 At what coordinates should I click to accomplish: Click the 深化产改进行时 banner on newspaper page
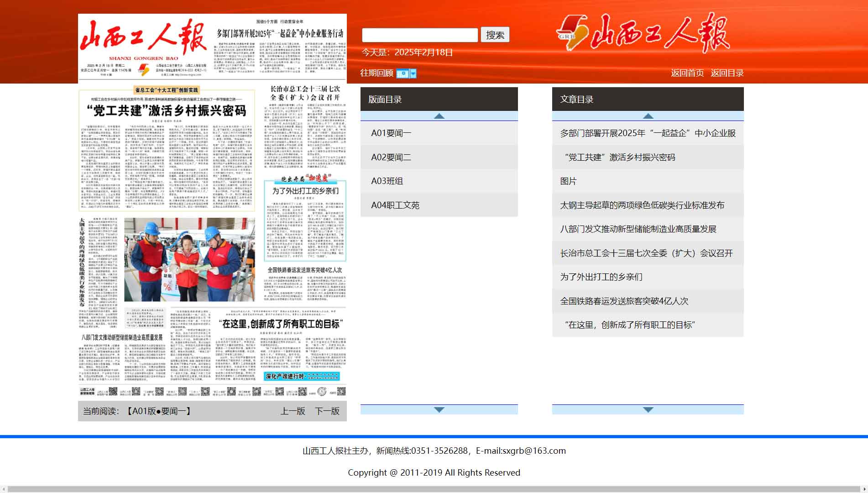click(x=302, y=376)
